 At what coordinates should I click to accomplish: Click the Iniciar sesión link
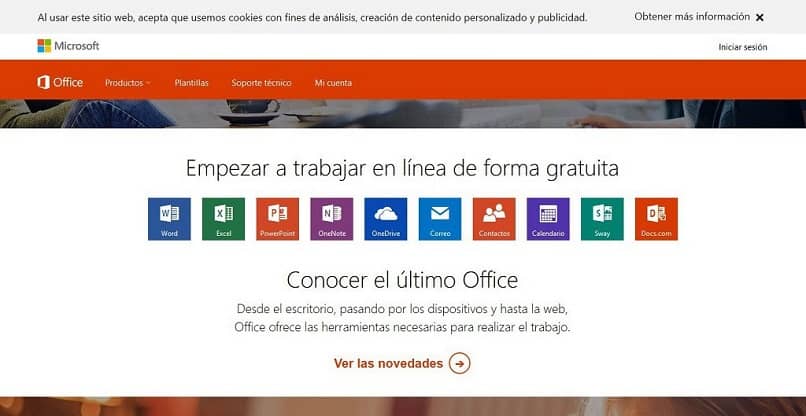(743, 47)
